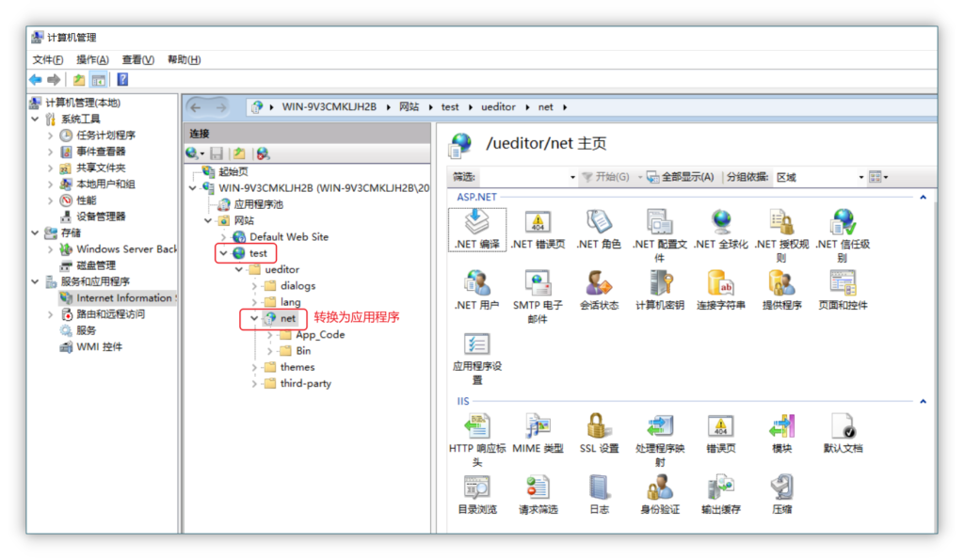The image size is (964, 560).
Task: Click 网站 in the breadcrumb path
Action: 409,107
